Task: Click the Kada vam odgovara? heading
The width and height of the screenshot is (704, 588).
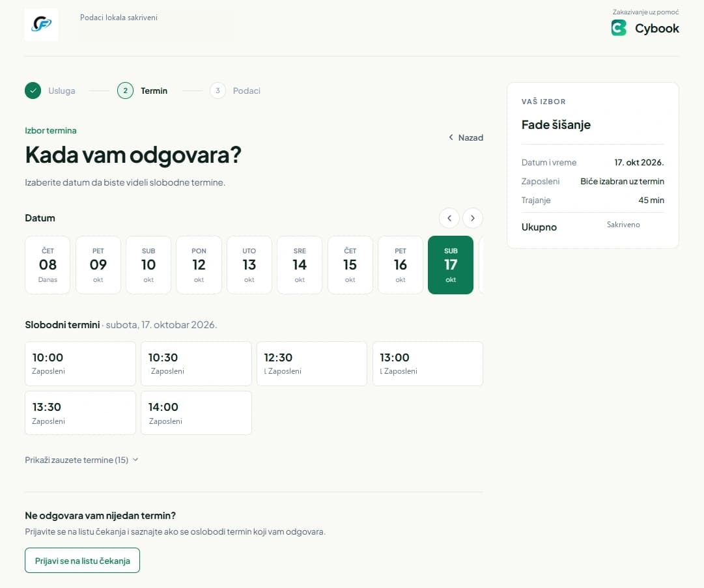Action: (134, 156)
